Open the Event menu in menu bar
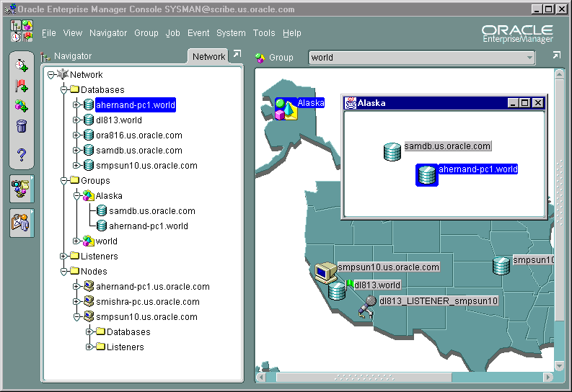 tap(198, 33)
